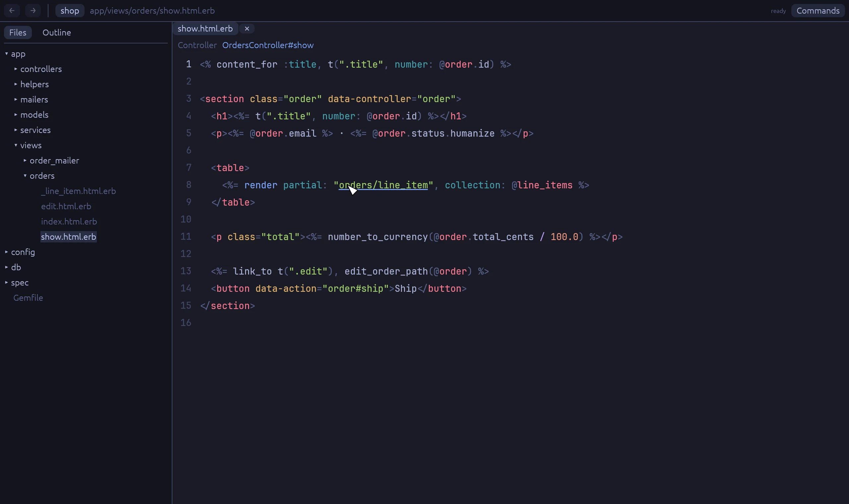The height and width of the screenshot is (504, 849).
Task: Click content_for on line 1
Action: [247, 65]
